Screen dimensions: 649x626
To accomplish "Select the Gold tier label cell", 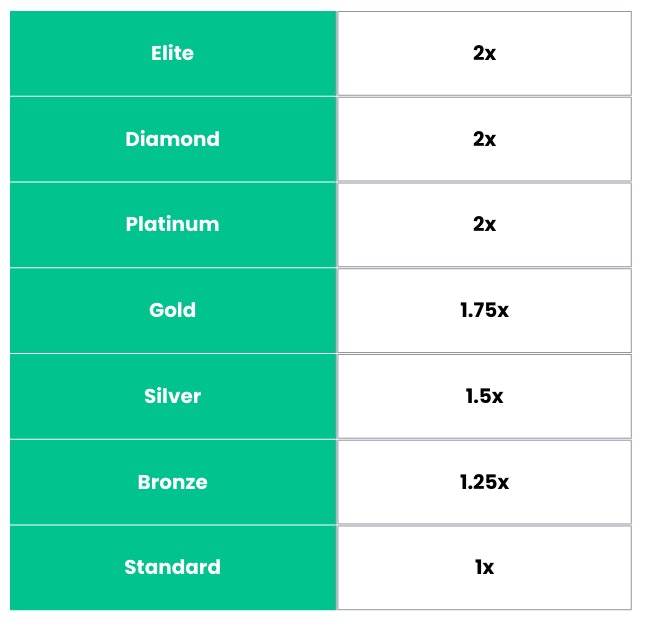I will (x=173, y=310).
